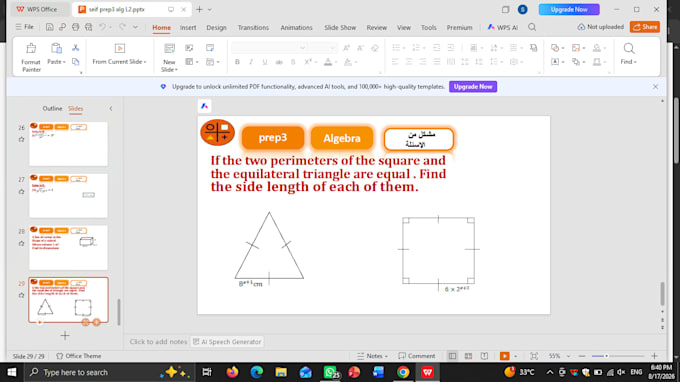
Task: Toggle Strikethrough formatting
Action: [279, 62]
